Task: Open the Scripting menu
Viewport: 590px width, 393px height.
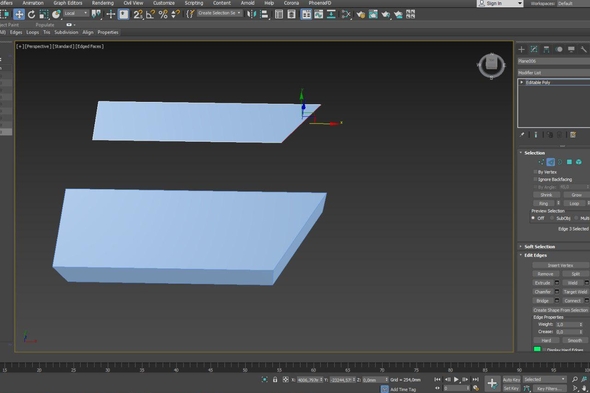Action: coord(194,3)
